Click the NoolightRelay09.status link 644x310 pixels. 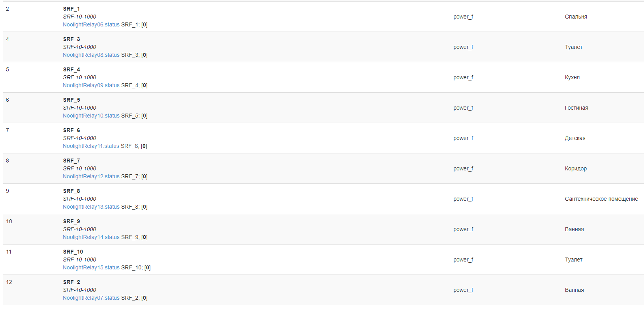pyautogui.click(x=91, y=85)
